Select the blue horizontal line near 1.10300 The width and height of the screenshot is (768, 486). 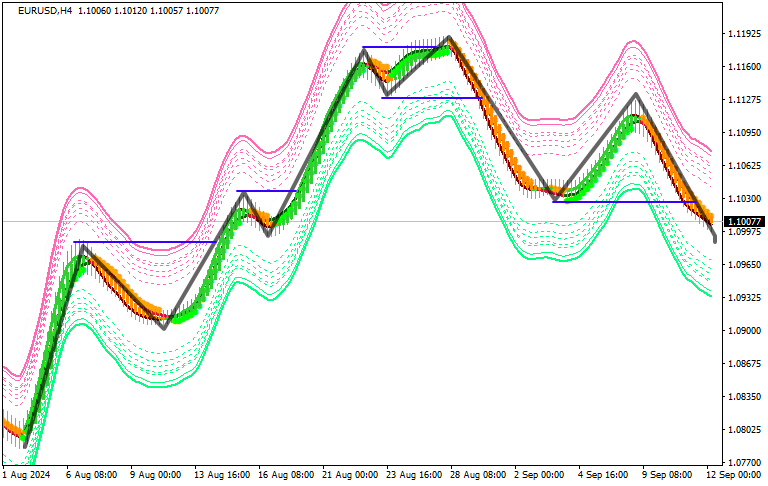(624, 202)
